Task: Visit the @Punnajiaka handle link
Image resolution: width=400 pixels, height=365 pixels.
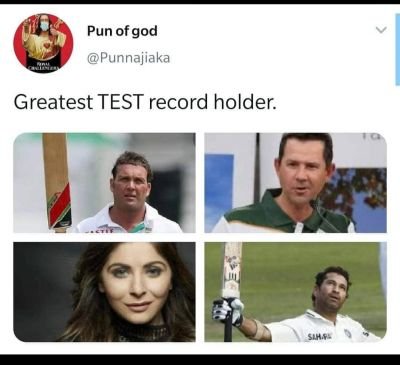Action: pos(128,58)
